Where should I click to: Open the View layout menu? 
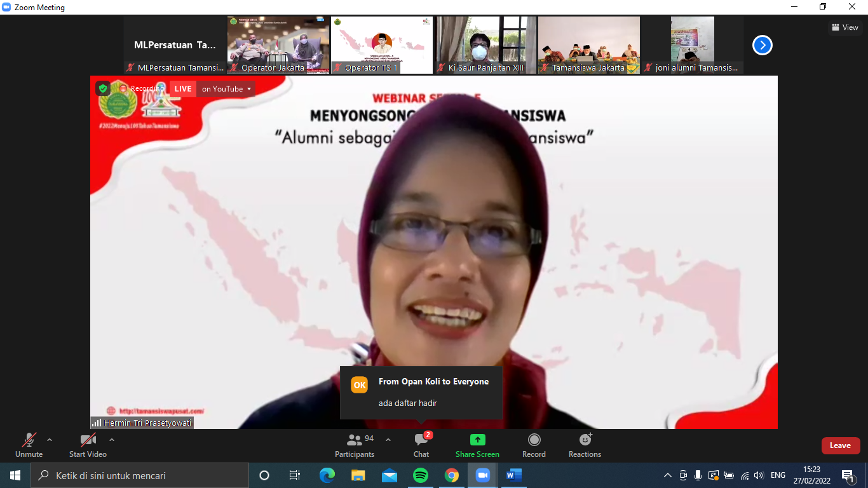(x=844, y=27)
